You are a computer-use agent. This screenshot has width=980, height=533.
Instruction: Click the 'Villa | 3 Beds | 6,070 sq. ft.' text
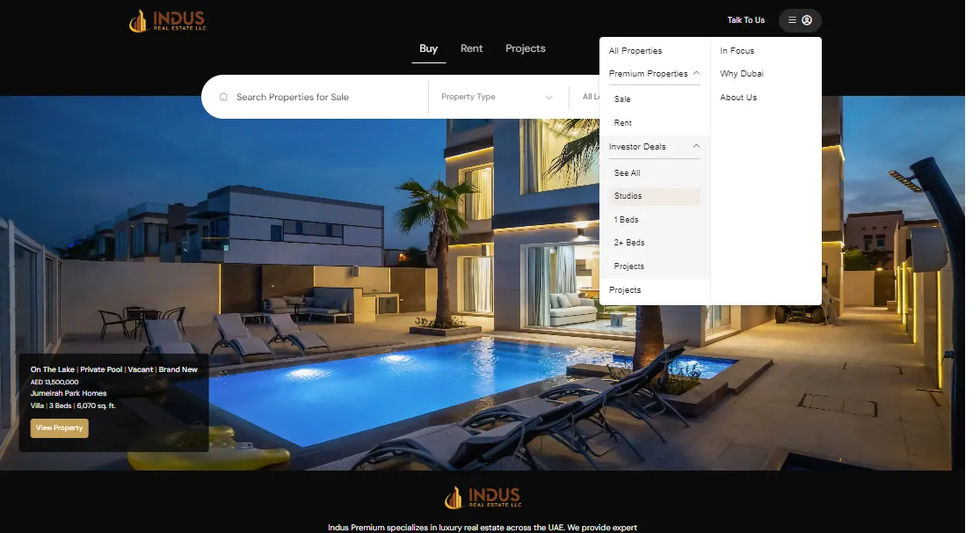[72, 405]
